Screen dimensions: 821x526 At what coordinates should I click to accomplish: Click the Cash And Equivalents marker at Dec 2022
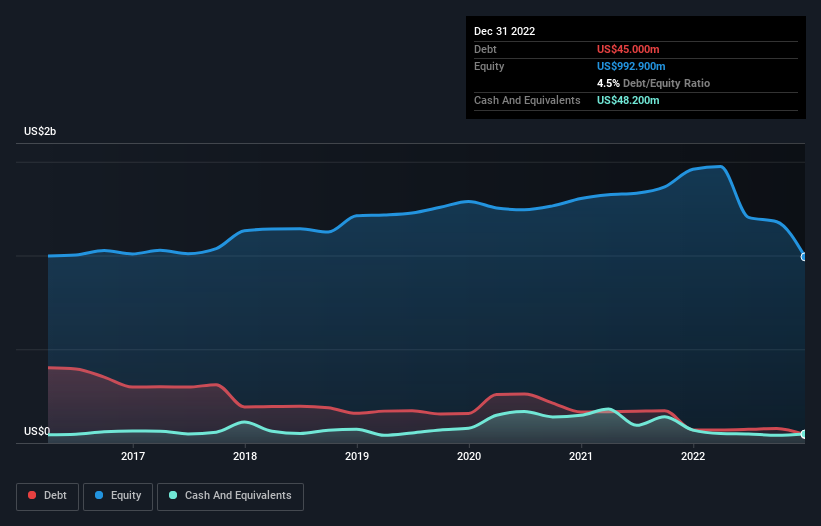coord(804,434)
